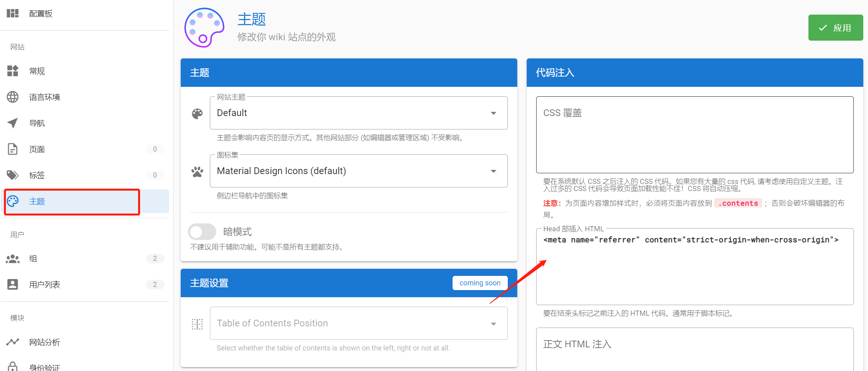Image resolution: width=868 pixels, height=371 pixels.
Task: Click the palette icon beside 主题 in the sidebar
Action: tap(13, 201)
